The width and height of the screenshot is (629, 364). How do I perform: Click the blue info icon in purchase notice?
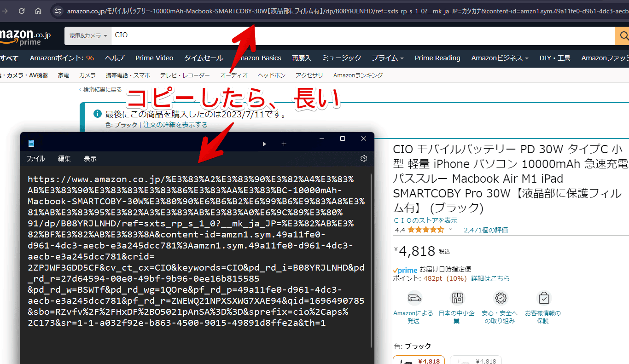point(98,114)
